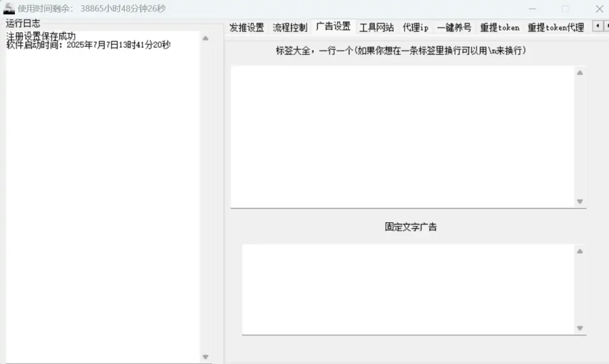The width and height of the screenshot is (609, 364).
Task: Click the 标签大全 box scroll-down arrow
Action: point(580,201)
